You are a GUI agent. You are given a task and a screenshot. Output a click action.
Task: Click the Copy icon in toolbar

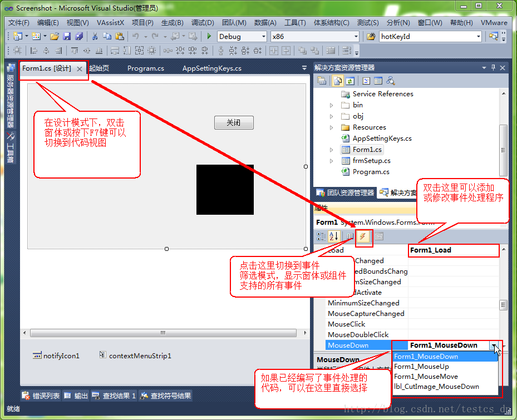[x=107, y=36]
